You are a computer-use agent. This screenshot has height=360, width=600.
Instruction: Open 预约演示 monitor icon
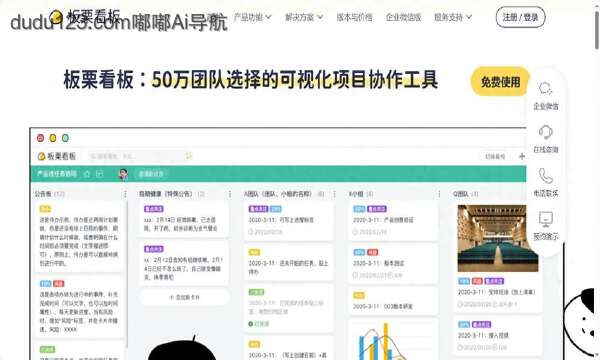point(546,219)
